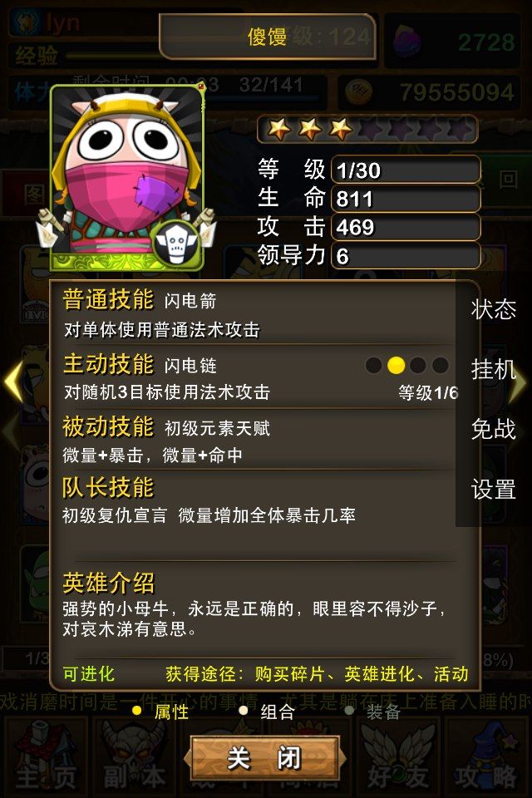Click the 关闭 close button
The width and height of the screenshot is (532, 798).
[264, 758]
